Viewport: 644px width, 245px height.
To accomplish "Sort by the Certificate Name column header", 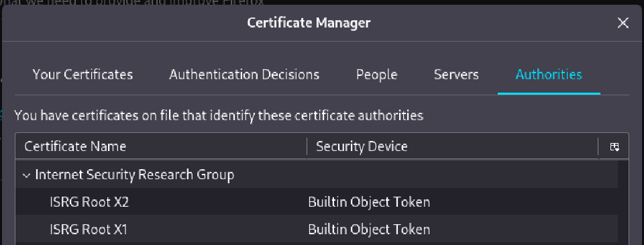I will (161, 146).
